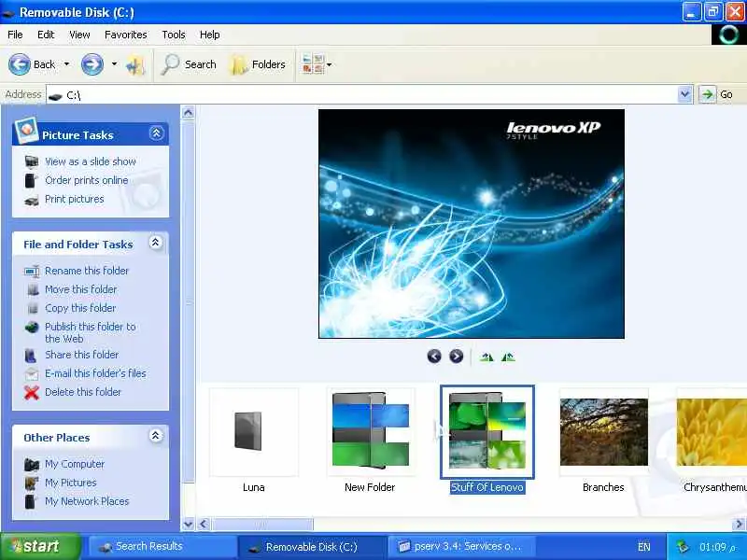The image size is (747, 560).
Task: Go back with the Back arrow button
Action: point(32,64)
